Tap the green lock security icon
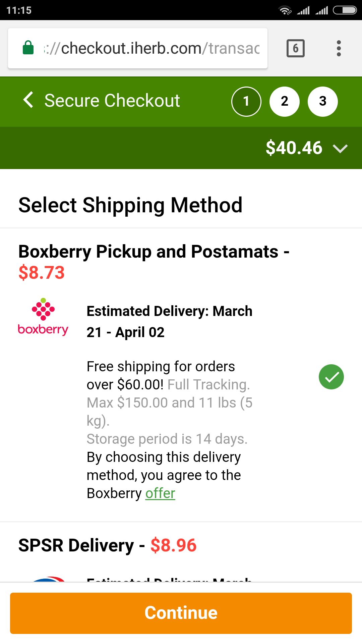This screenshot has width=362, height=644. coord(28,48)
